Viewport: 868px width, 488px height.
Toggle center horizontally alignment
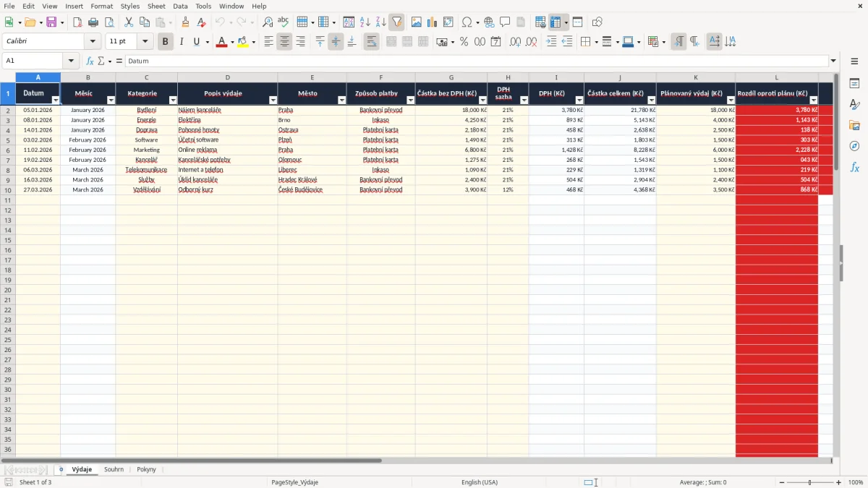tap(284, 42)
